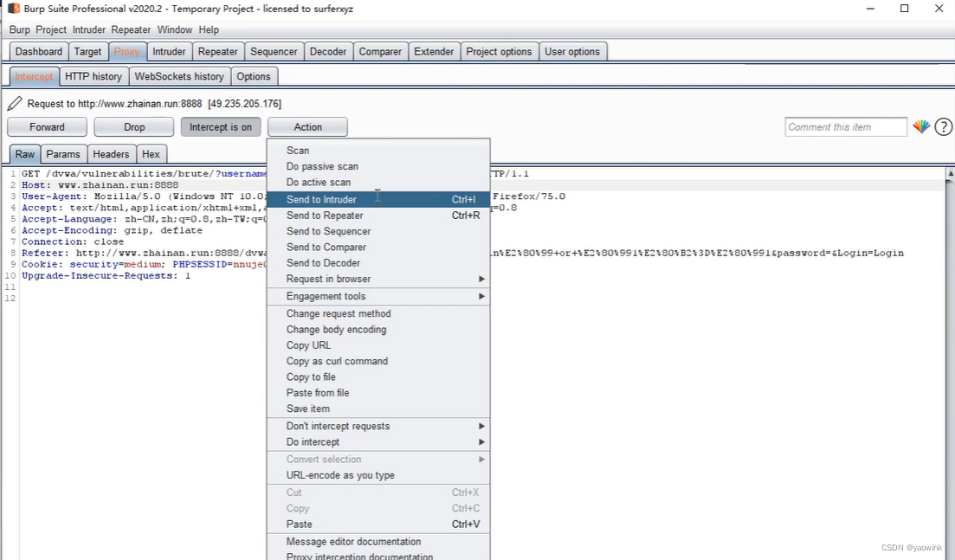Screen dimensions: 955x560
Task: Switch to the Params view tab
Action: 63,154
